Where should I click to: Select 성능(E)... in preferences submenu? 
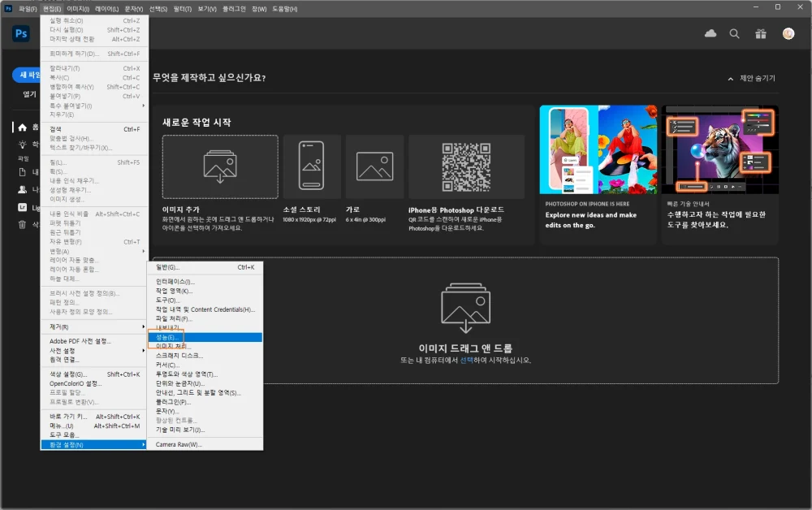(167, 337)
